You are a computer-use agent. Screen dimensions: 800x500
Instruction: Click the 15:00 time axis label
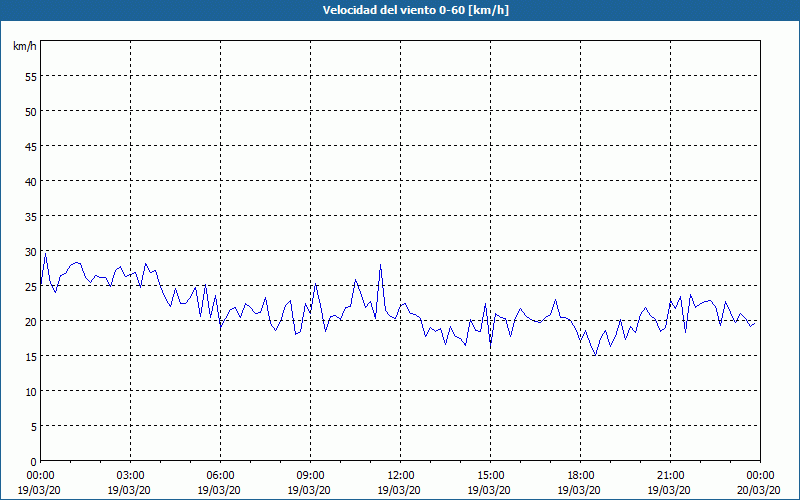[x=490, y=476]
